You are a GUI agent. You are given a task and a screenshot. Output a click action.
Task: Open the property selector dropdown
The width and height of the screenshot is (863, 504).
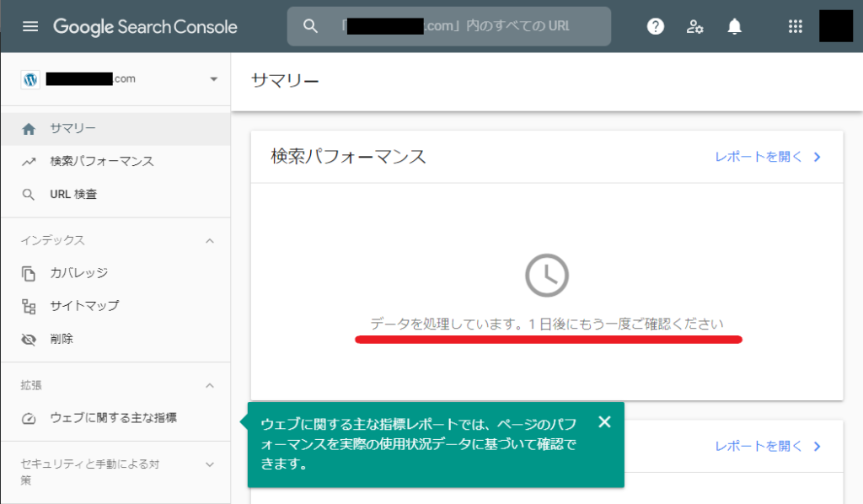pyautogui.click(x=213, y=79)
